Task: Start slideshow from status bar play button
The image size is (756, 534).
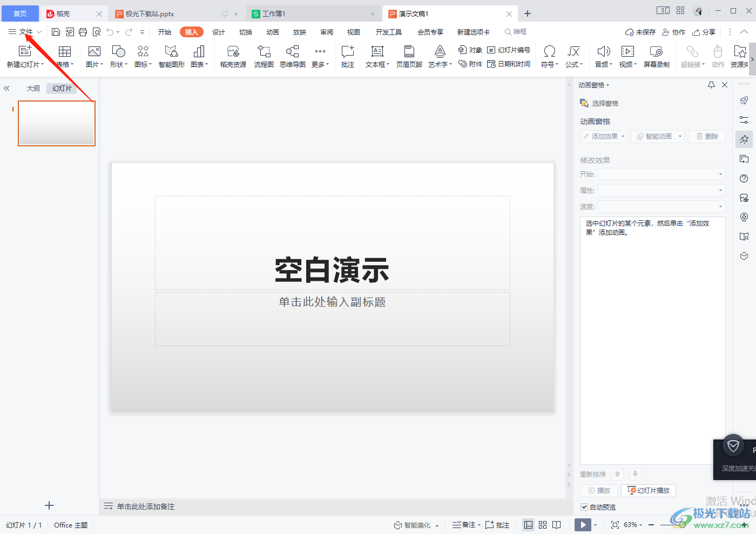Action: pos(583,525)
